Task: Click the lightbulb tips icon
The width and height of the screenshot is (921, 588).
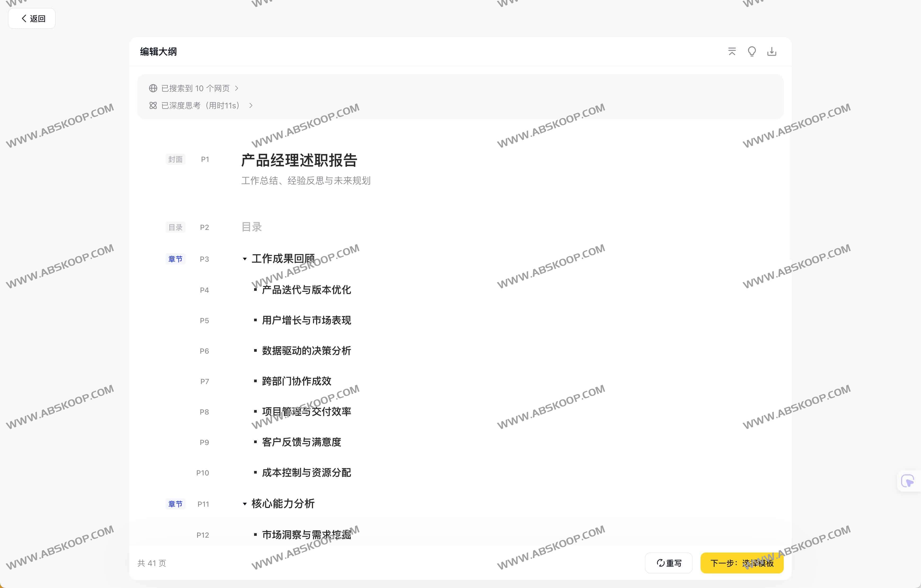Action: click(x=752, y=51)
